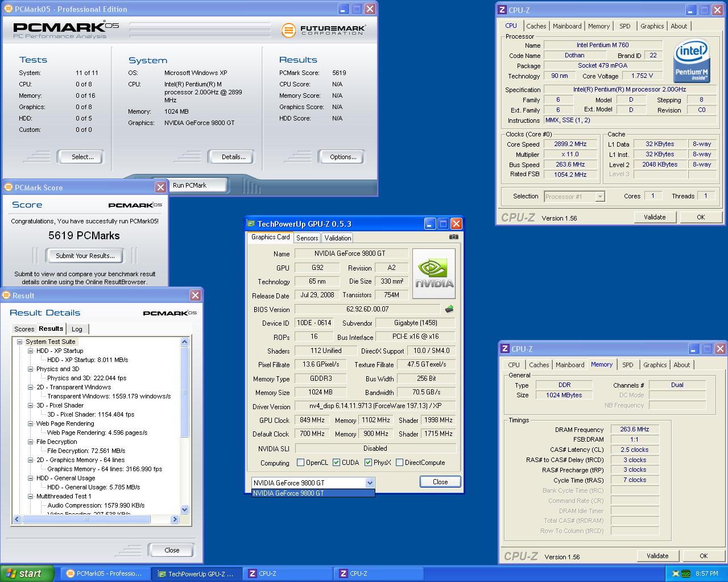This screenshot has width=728, height=582.
Task: Click the GPU-Z screenshot camera icon
Action: 453,237
